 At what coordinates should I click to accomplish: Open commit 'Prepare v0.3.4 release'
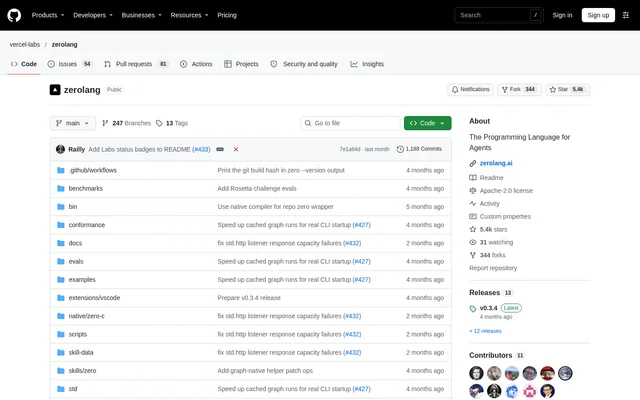249,298
